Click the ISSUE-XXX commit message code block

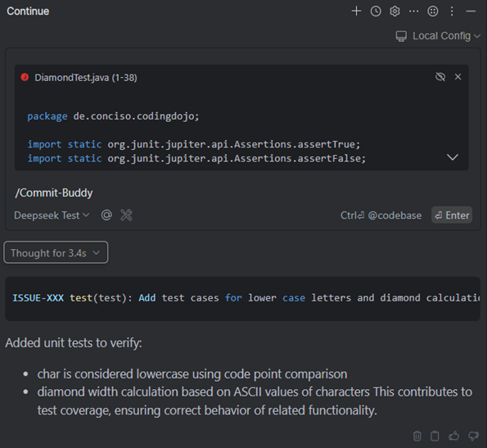pyautogui.click(x=242, y=299)
